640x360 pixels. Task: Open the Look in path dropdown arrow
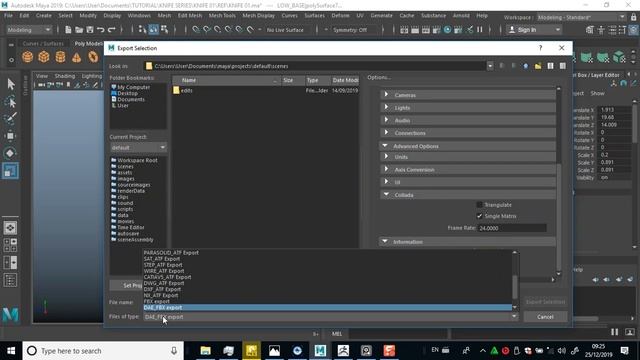tap(490, 66)
